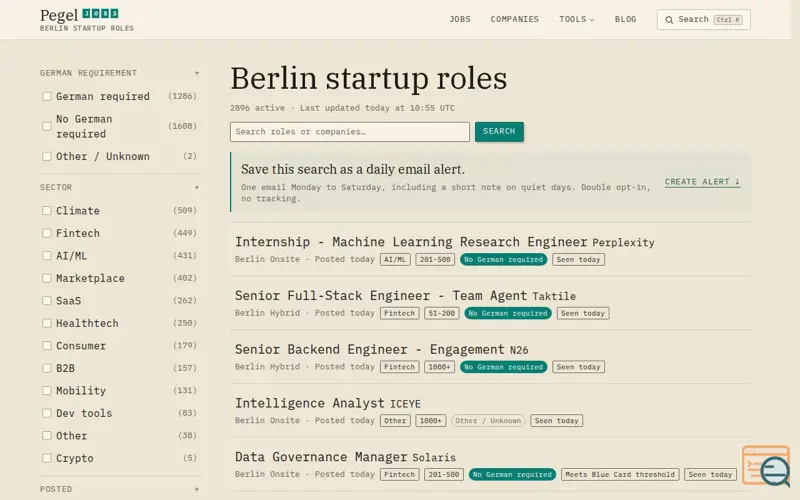Click Seen today tag on Solaris job
Screen dimensions: 800x500
(x=710, y=474)
